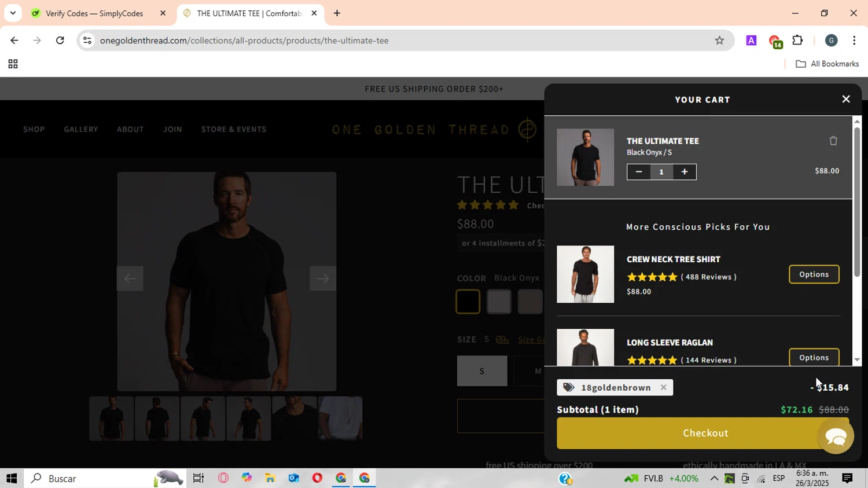The image size is (868, 488).
Task: Select the white tee gallery thumbnail
Action: (x=340, y=419)
